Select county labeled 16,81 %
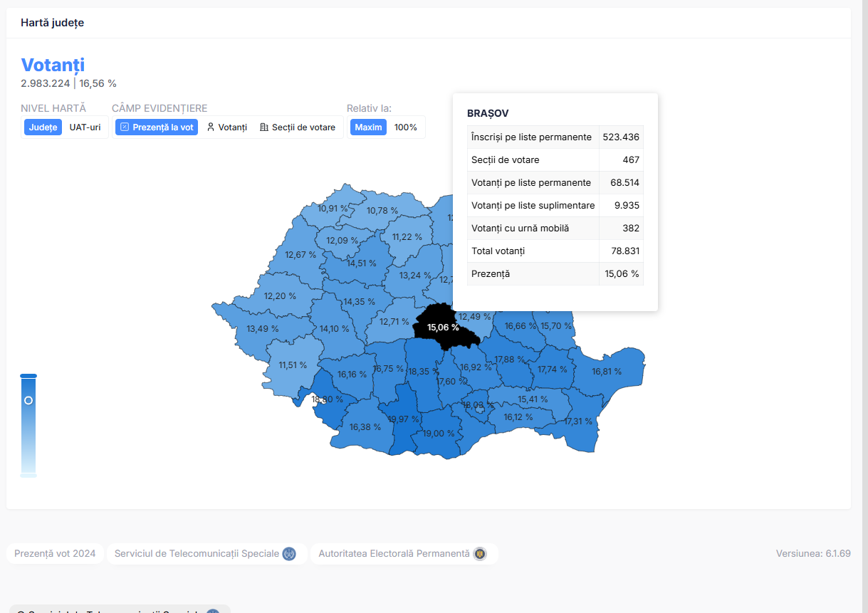This screenshot has width=868, height=613. point(607,371)
